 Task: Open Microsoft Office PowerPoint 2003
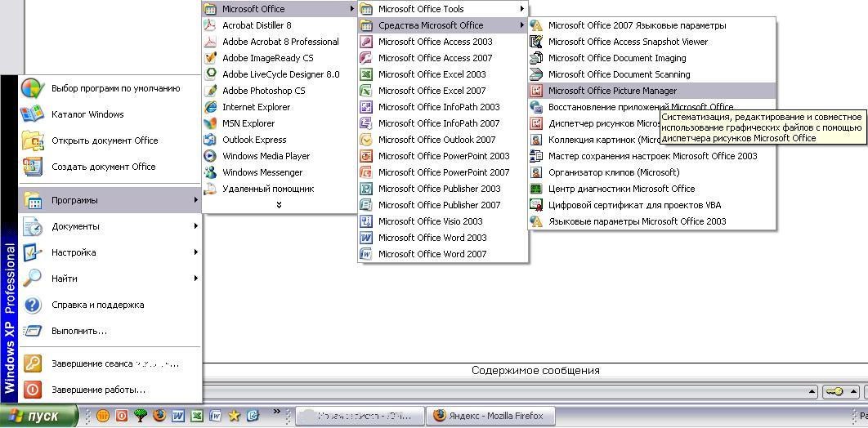pyautogui.click(x=443, y=156)
